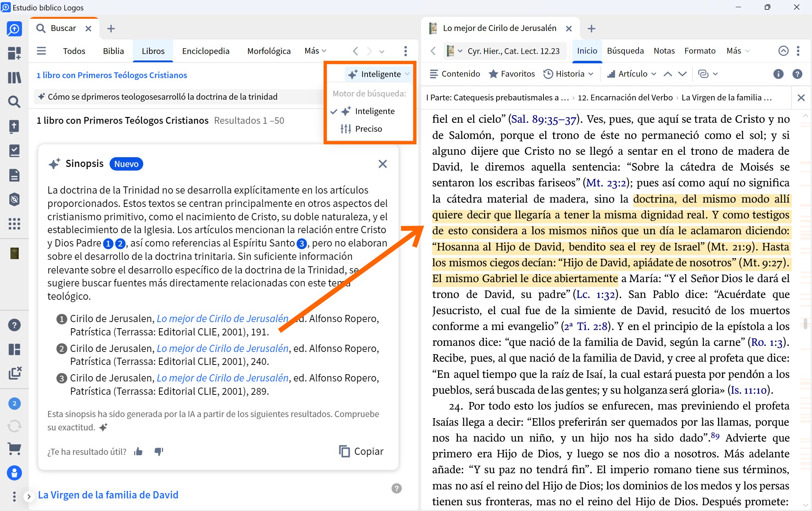This screenshot has width=812, height=511.
Task: Open Lo mejor de Cirilo de Jerusalén reference
Action: click(222, 318)
